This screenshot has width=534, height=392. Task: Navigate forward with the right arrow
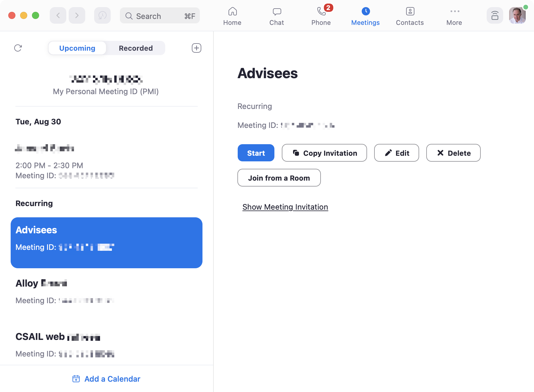coord(77,15)
